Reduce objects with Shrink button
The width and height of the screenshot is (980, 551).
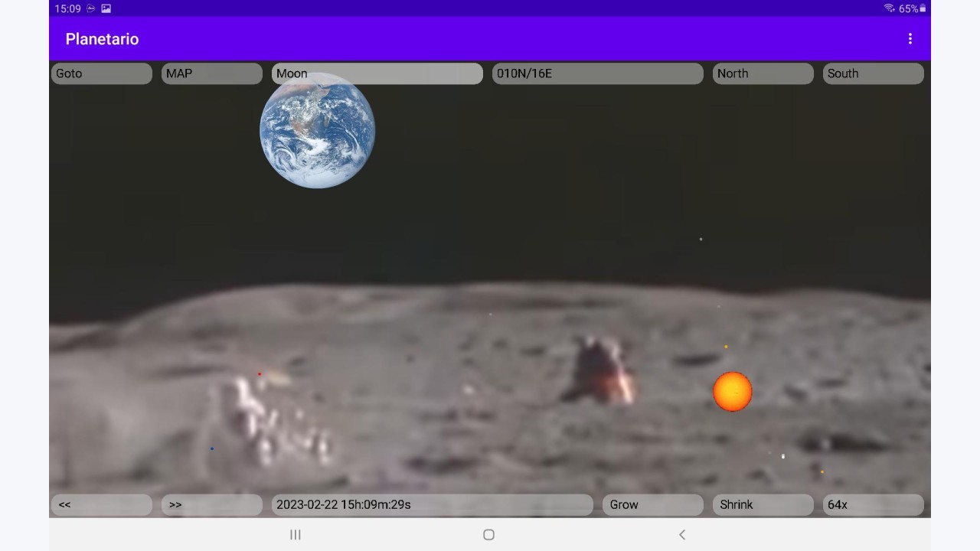coord(763,504)
